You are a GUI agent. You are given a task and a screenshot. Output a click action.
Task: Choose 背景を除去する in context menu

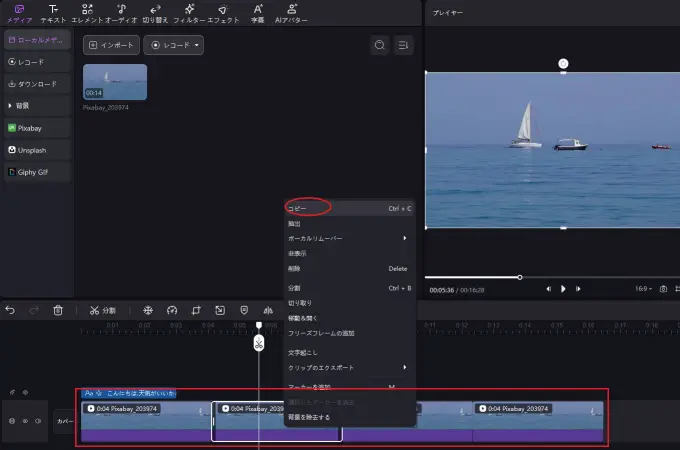[x=350, y=417]
